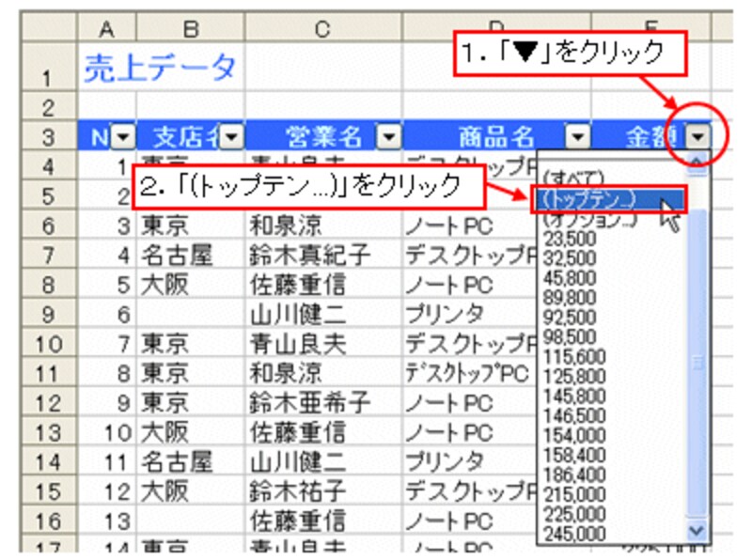Screen dimensions: 752x560
Task: Click cell 鈴木真紀子 in row 7
Action: (323, 255)
